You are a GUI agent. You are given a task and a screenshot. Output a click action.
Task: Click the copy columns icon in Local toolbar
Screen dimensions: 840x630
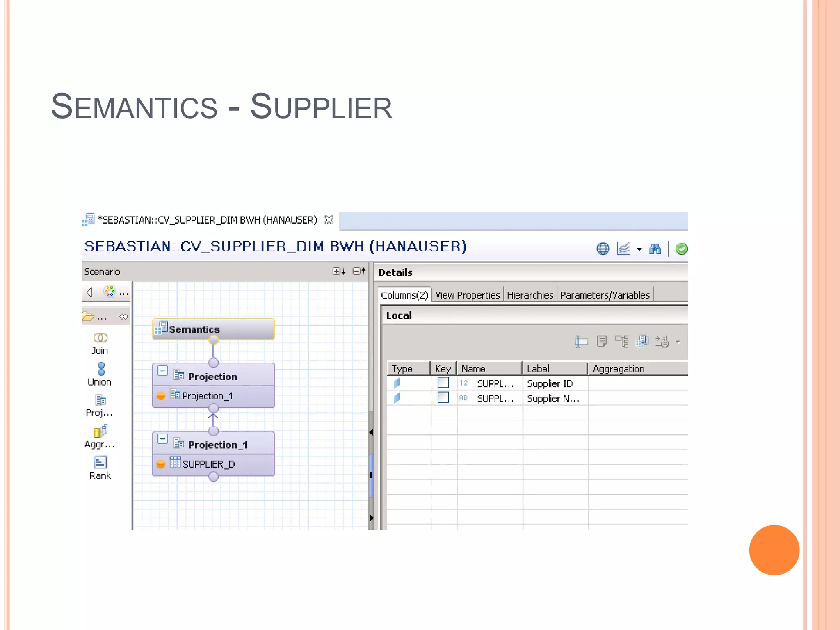(x=642, y=341)
